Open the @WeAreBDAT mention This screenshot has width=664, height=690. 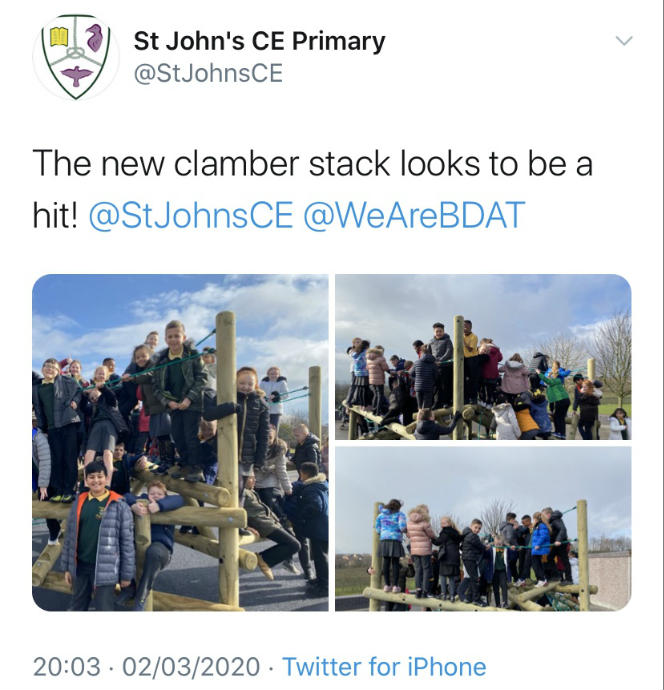414,215
